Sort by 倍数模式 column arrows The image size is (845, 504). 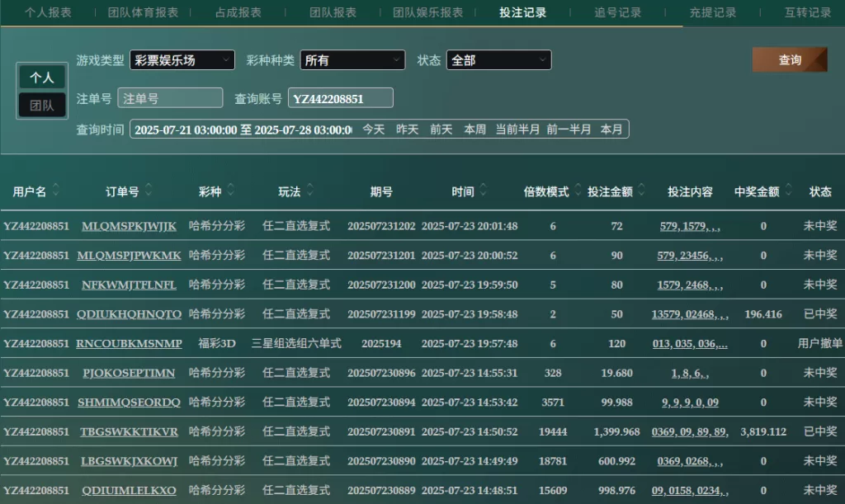[578, 190]
